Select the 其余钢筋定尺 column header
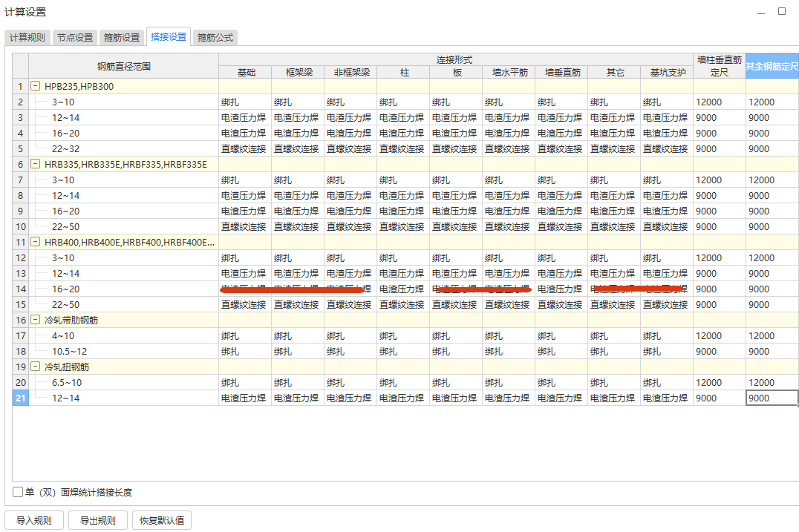Screen dimensions: 799x532 pyautogui.click(x=772, y=66)
